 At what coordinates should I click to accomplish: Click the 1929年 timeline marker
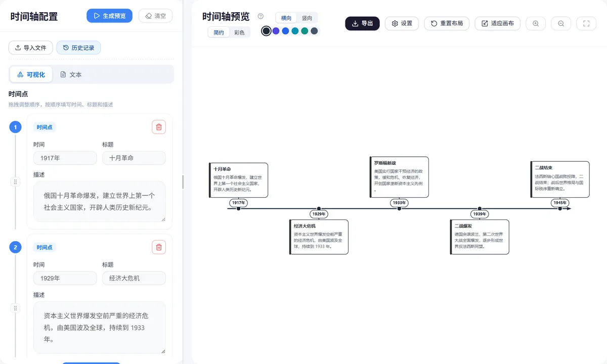coord(319,214)
